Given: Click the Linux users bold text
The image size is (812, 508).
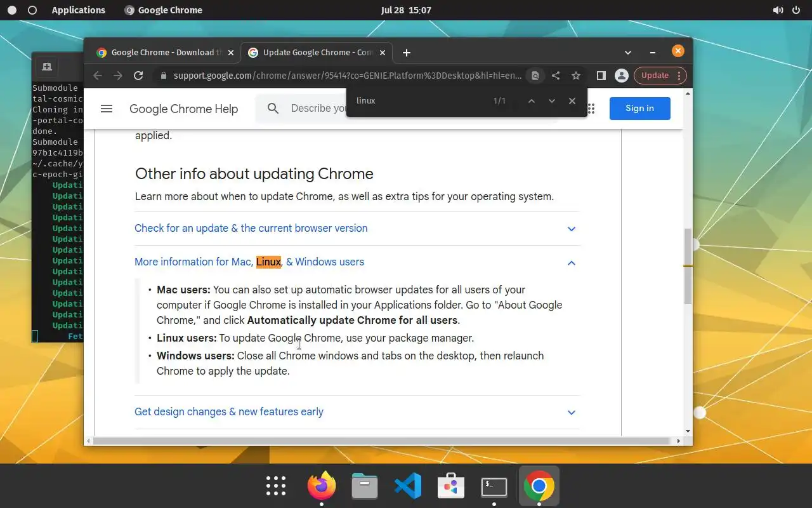Looking at the screenshot, I should pyautogui.click(x=187, y=338).
